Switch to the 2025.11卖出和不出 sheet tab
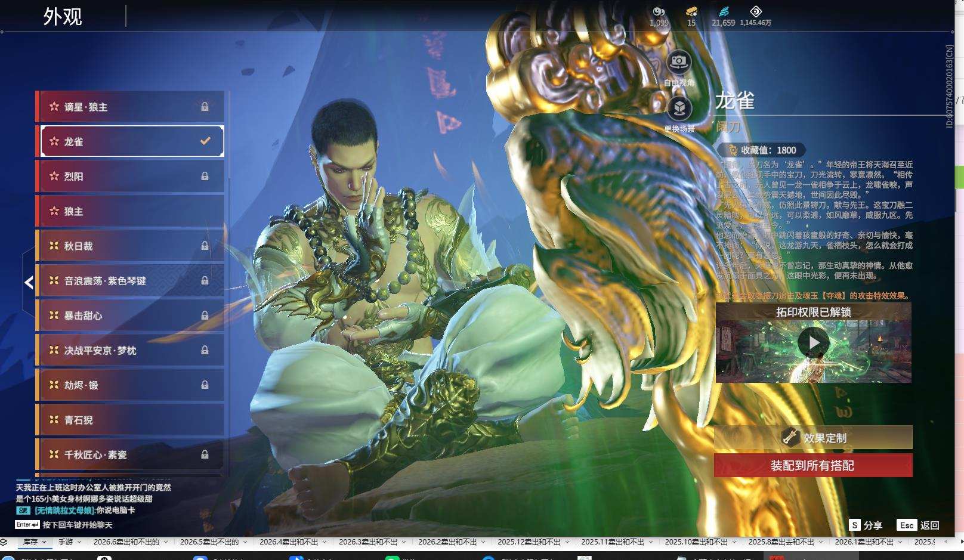 [613, 542]
